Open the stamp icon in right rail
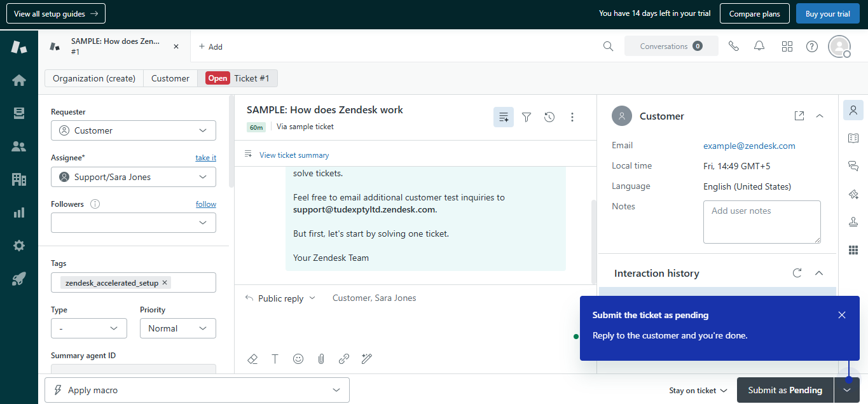Viewport: 868px width, 404px height. [x=853, y=222]
